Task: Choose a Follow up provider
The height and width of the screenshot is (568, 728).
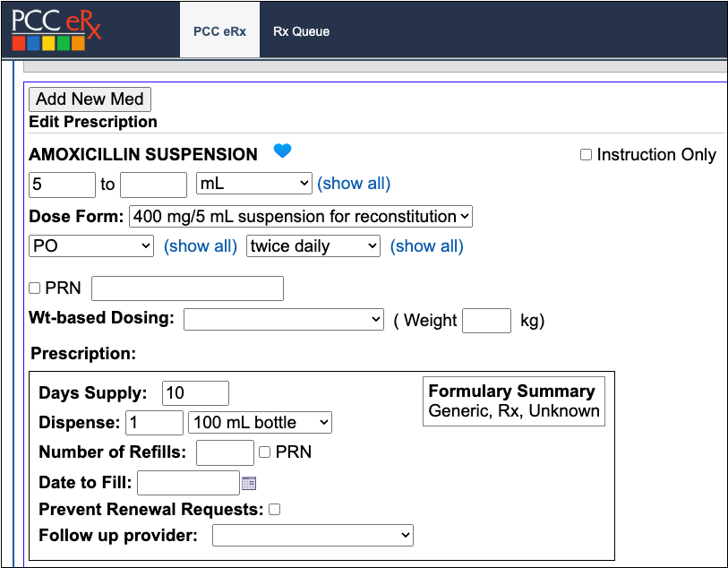Action: pos(313,536)
